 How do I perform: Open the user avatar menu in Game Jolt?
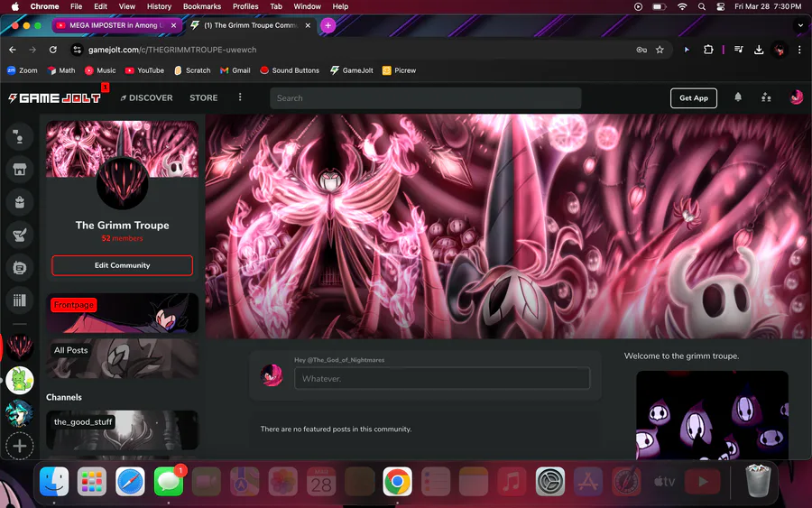point(796,97)
